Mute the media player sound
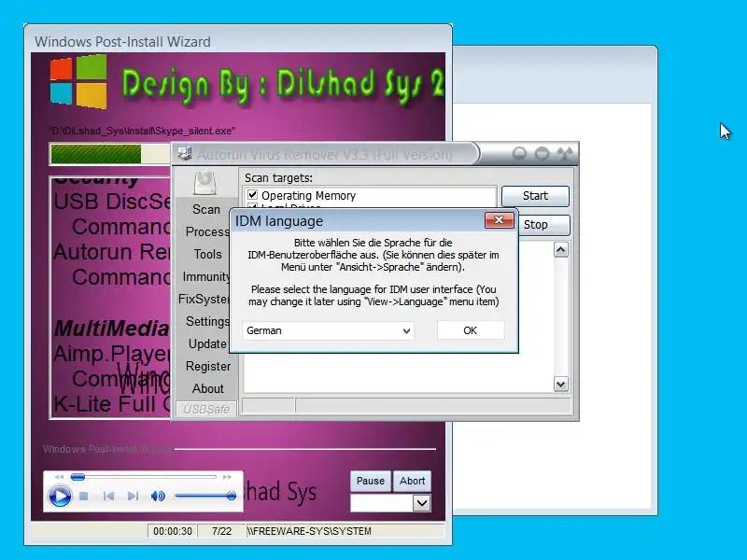Image resolution: width=747 pixels, height=560 pixels. tap(158, 497)
